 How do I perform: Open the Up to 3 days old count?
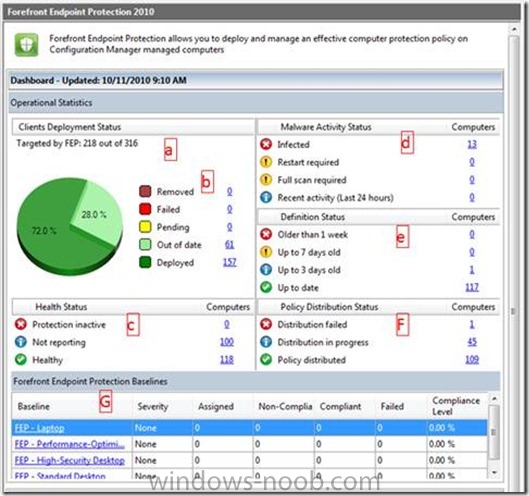click(472, 270)
